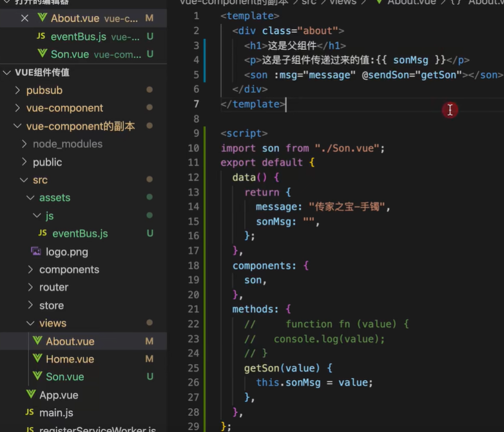The height and width of the screenshot is (432, 504).
Task: Collapse the src folder
Action: [x=24, y=180]
